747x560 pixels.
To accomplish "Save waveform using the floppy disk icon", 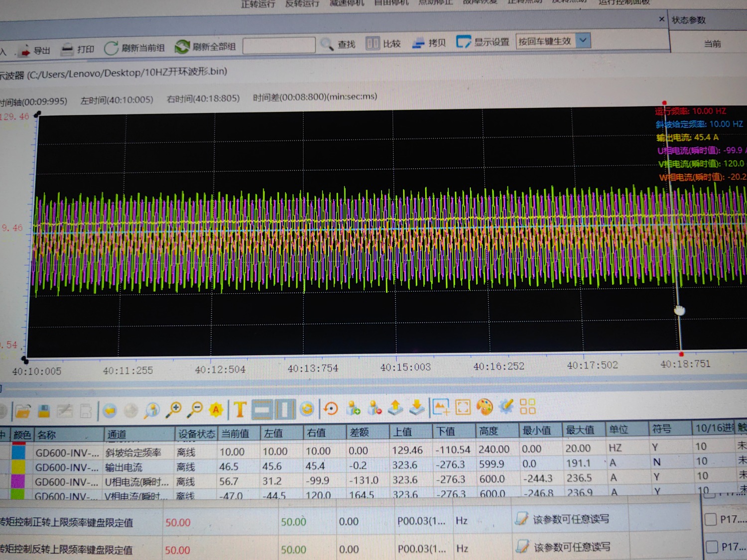I will pyautogui.click(x=44, y=411).
